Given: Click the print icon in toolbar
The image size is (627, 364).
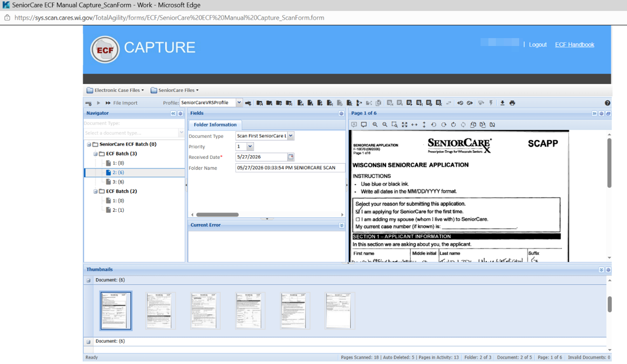Looking at the screenshot, I should 512,103.
